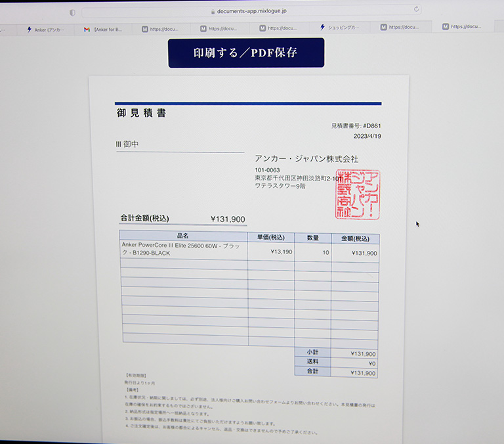Click remark 3 about 振込手数料

pos(200,422)
